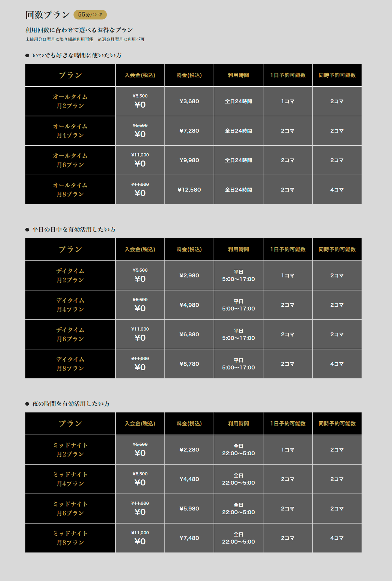Click the 回数プラン page heading
Image resolution: width=392 pixels, height=581 pixels.
pyautogui.click(x=47, y=15)
